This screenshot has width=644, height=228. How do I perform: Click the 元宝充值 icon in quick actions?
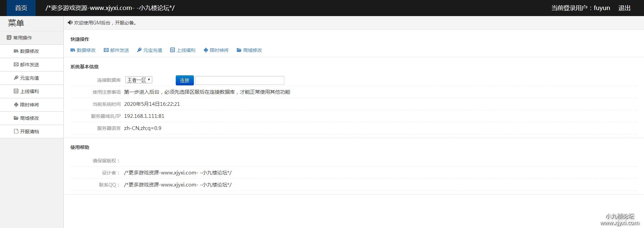click(139, 50)
